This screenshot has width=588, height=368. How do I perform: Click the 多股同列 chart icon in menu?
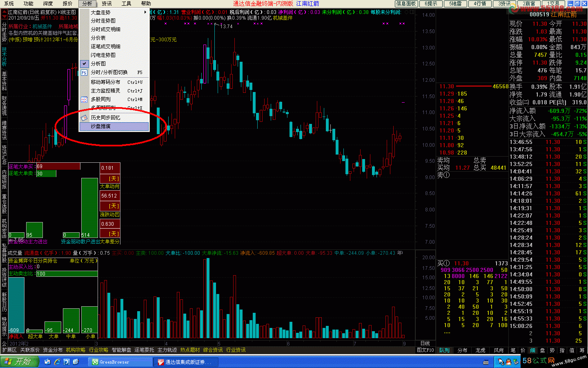point(84,99)
